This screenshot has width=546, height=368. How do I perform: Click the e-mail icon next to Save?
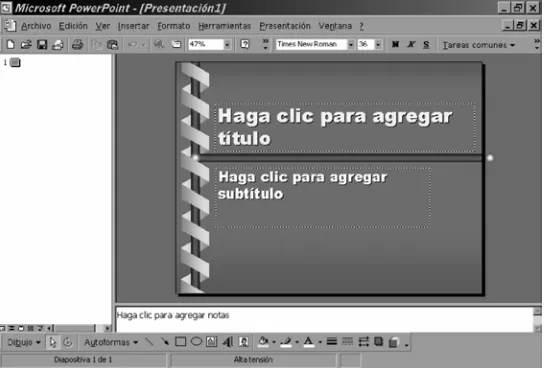click(58, 45)
